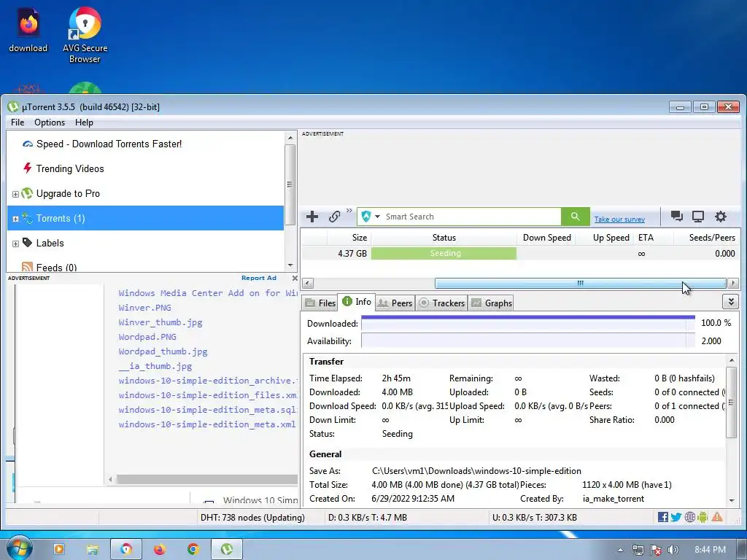Click the torrent list horizontal scrollbar thumb

580,284
